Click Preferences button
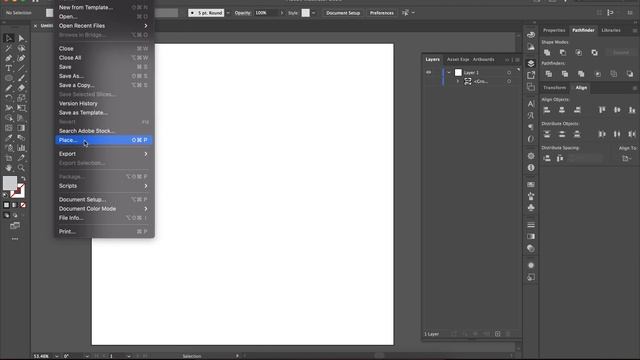The image size is (640, 360). (382, 13)
